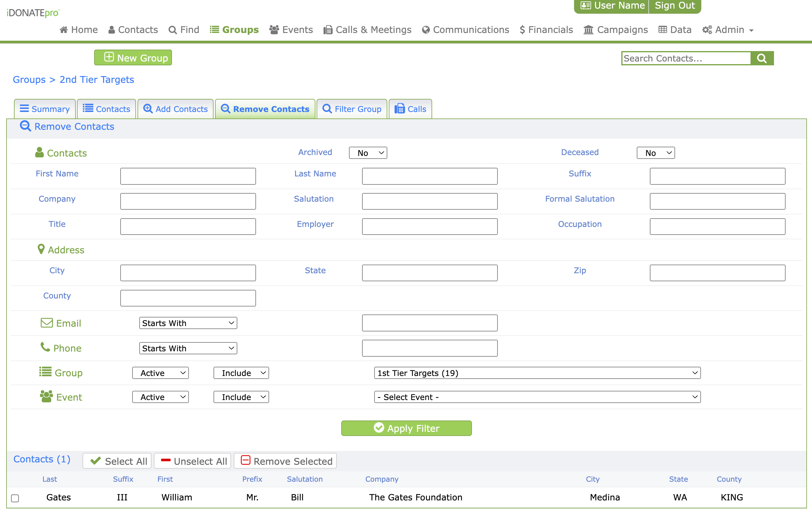Click the First Name input field
The width and height of the screenshot is (812, 509).
point(188,176)
